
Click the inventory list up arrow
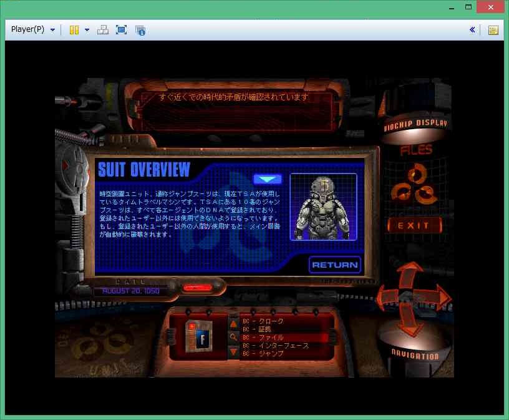point(233,324)
